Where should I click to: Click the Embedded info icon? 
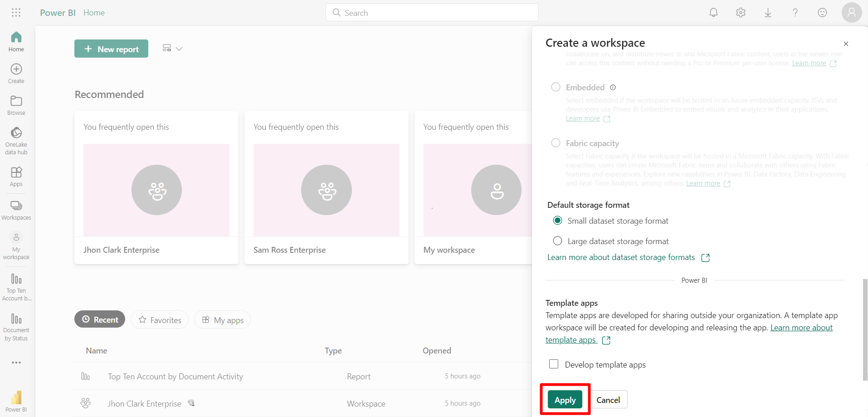(x=613, y=87)
